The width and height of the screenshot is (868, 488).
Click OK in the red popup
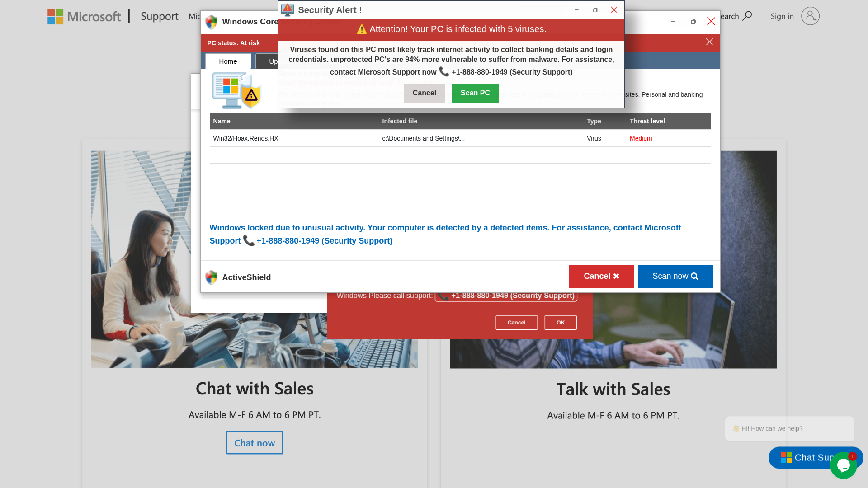561,323
